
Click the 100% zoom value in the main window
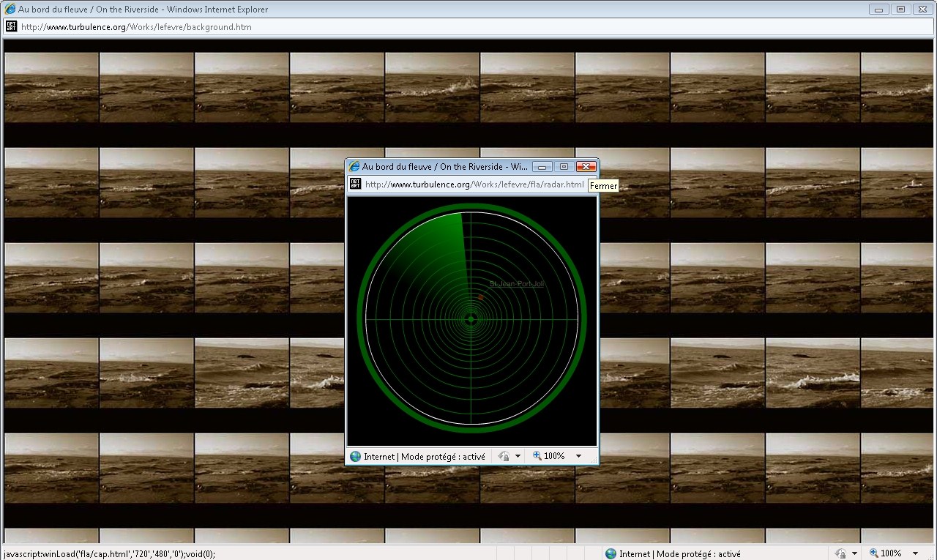click(891, 553)
